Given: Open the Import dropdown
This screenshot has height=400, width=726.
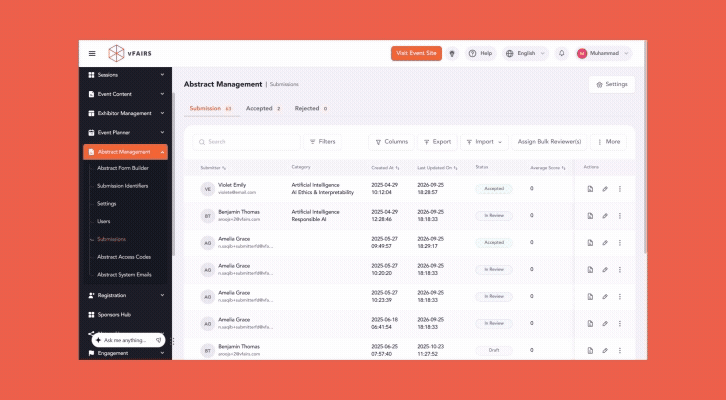Looking at the screenshot, I should 484,142.
